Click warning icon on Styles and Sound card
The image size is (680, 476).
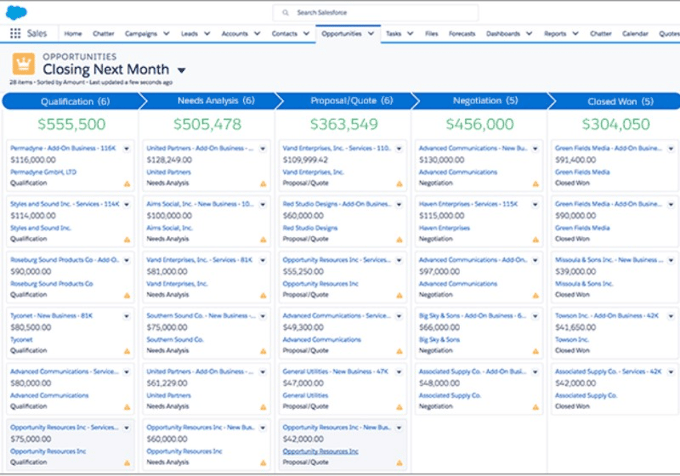pyautogui.click(x=127, y=240)
